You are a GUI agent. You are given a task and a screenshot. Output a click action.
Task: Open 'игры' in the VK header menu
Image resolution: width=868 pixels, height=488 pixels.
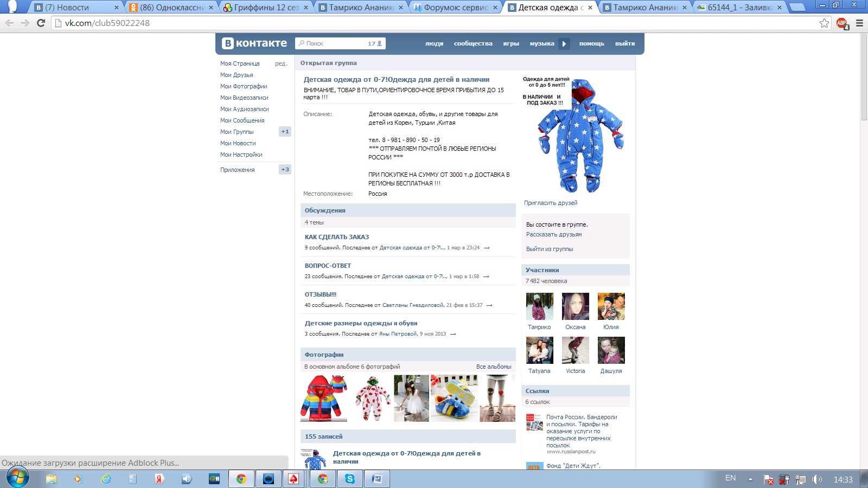point(511,44)
